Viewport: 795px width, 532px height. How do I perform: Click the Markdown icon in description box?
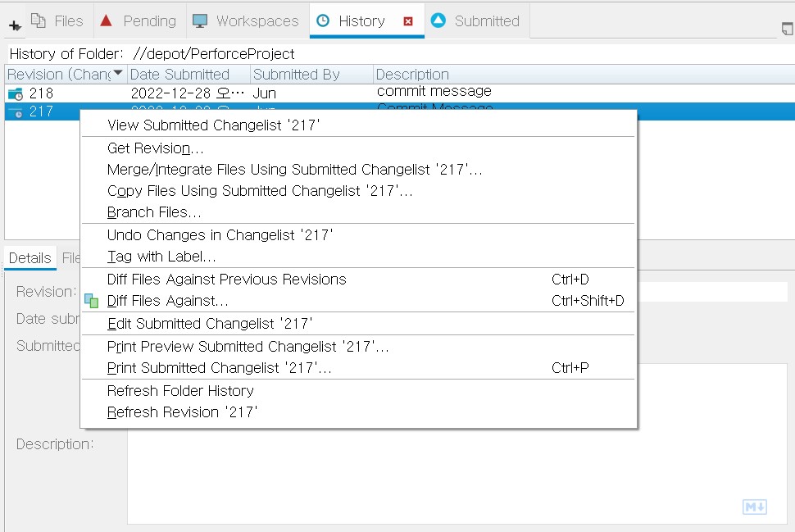pos(754,507)
